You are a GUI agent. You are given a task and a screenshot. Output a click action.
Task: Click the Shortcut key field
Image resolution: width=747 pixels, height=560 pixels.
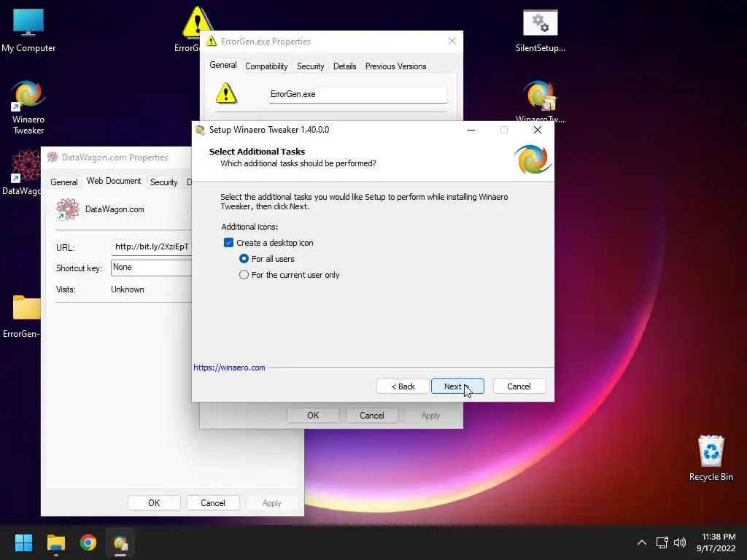click(152, 268)
